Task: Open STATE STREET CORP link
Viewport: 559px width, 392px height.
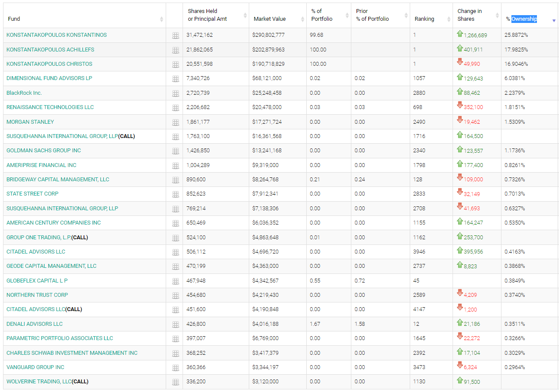Action: tap(32, 194)
